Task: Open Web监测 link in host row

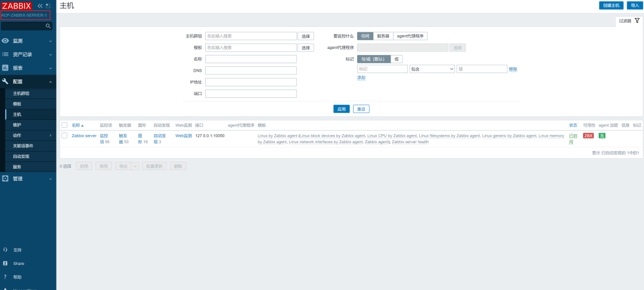Action: [184, 135]
